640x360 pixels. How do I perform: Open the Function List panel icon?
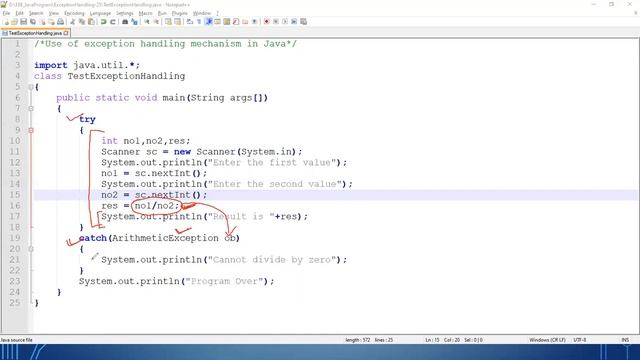[236, 22]
